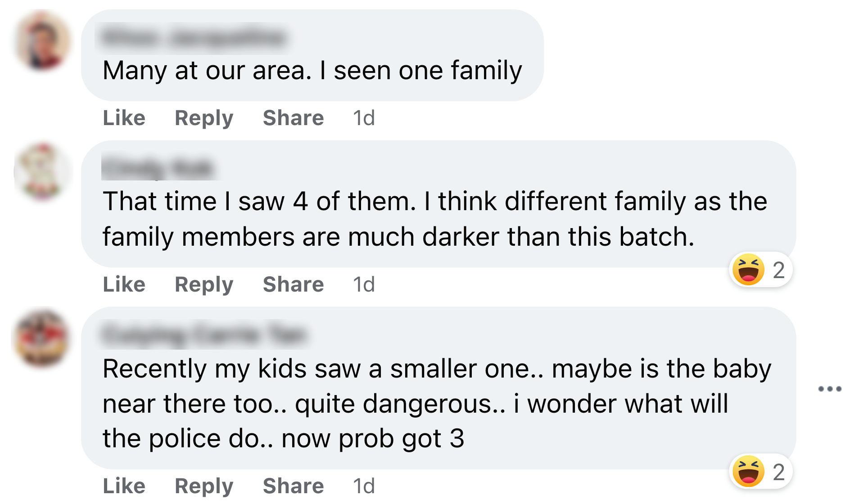Open the 1d timestamp of the first comment
This screenshot has height=504, width=859.
(x=363, y=118)
